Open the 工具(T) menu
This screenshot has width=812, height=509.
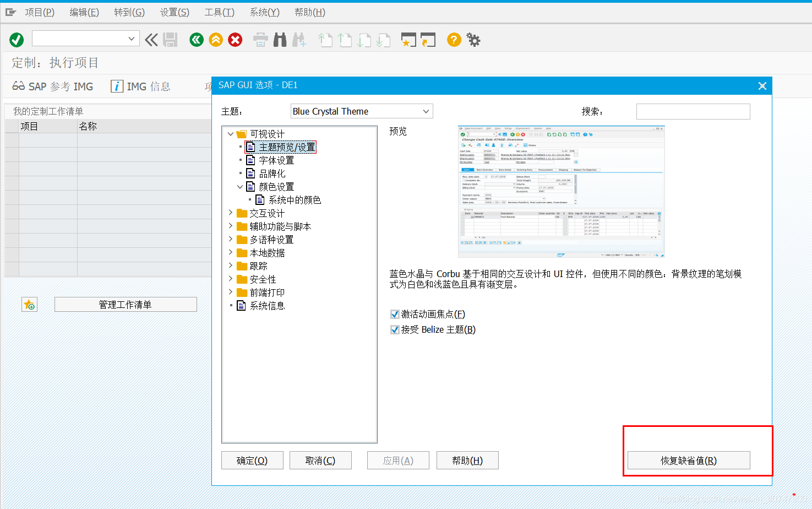(x=219, y=12)
